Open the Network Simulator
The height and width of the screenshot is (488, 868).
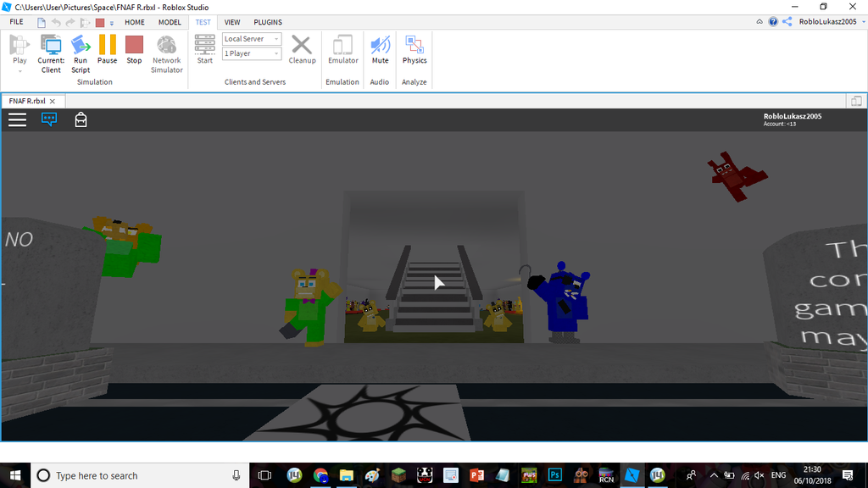click(x=167, y=54)
